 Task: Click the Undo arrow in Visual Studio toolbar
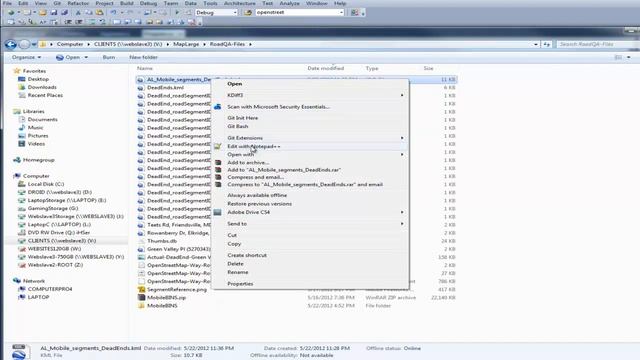(113, 13)
